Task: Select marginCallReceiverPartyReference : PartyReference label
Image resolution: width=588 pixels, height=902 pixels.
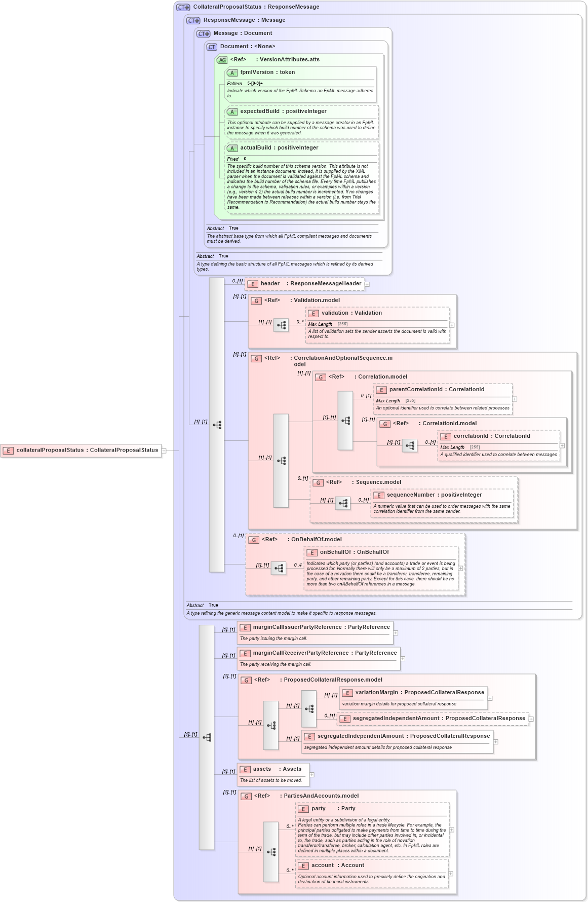Action: pos(325,653)
